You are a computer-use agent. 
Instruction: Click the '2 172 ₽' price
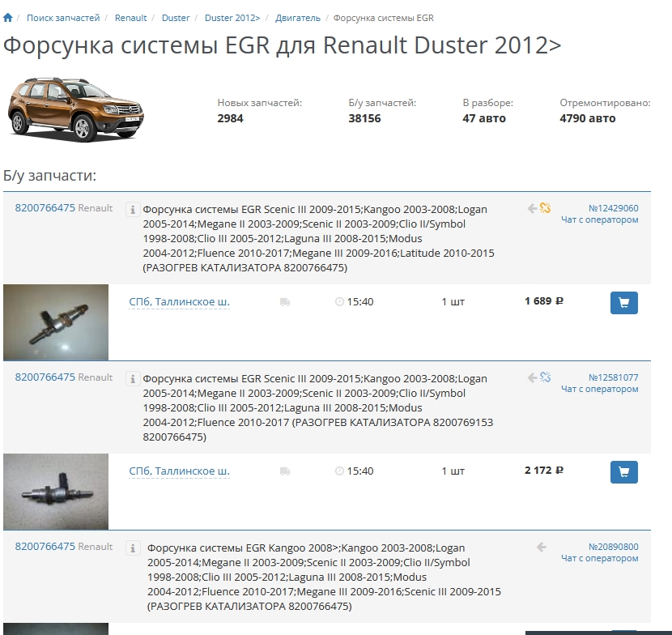click(x=544, y=471)
